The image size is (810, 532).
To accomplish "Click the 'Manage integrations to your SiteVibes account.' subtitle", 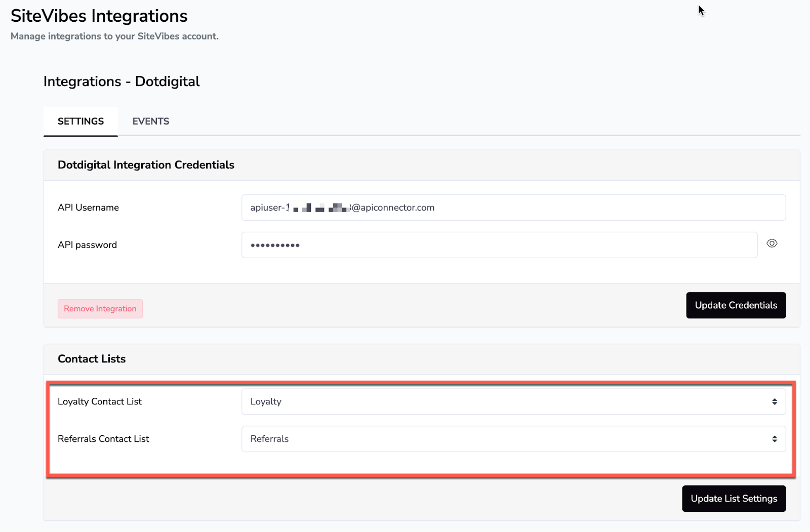I will 114,36.
